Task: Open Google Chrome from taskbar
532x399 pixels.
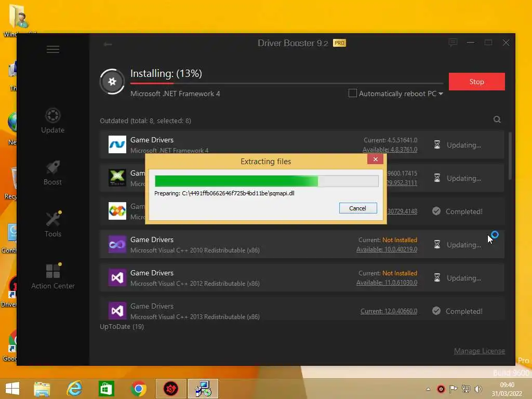Action: pyautogui.click(x=138, y=389)
